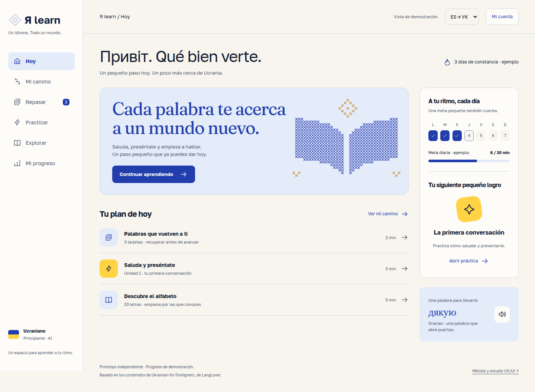Play the audio for дякую
The width and height of the screenshot is (535, 392).
[x=502, y=314]
